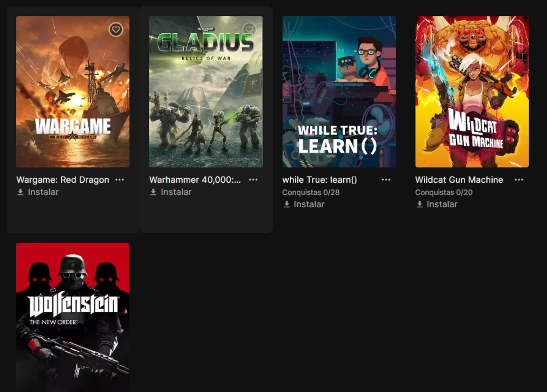Open the Wargame Red Dragon cover art

coord(73,92)
